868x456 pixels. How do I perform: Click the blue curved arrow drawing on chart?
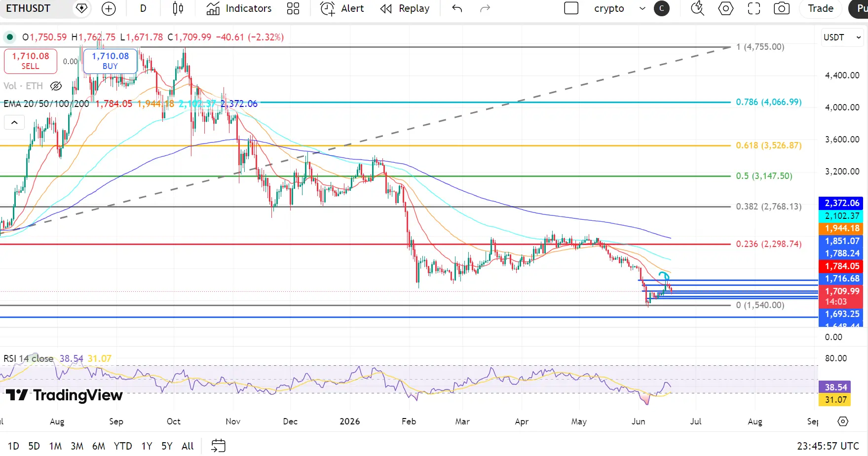point(665,276)
